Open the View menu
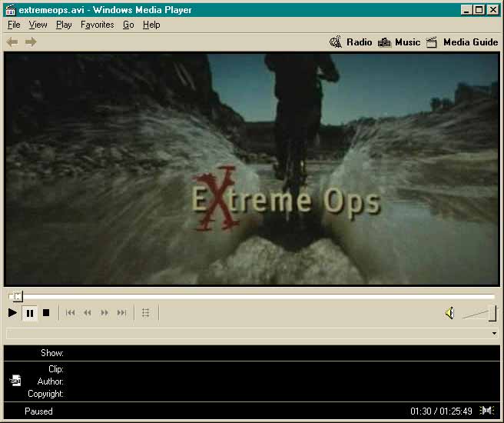The width and height of the screenshot is (504, 423). [38, 25]
